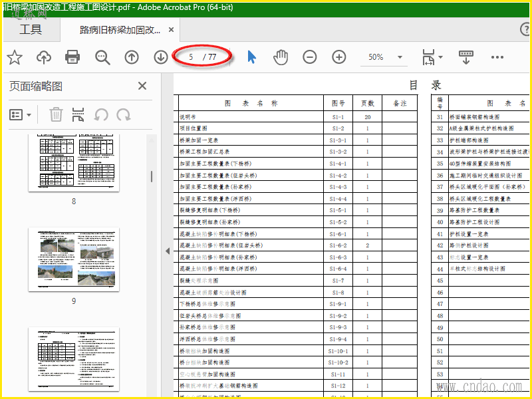Click row 31 桥面铺装钢筋构造图
This screenshot has width=532, height=399.
pyautogui.click(x=481, y=117)
